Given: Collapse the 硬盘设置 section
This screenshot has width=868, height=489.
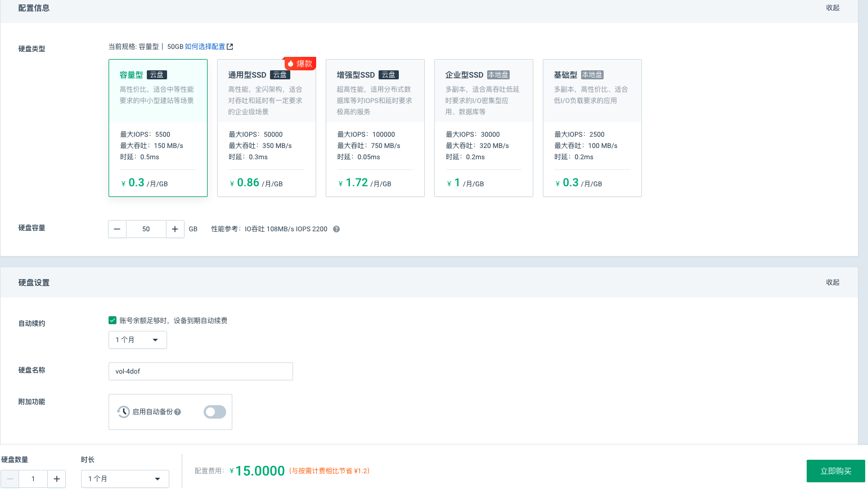Looking at the screenshot, I should click(833, 282).
